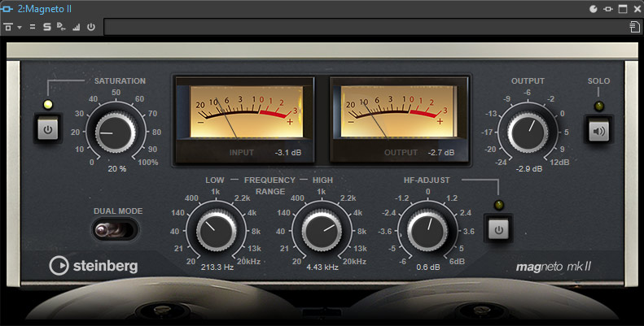Viewport: 644px width, 326px height.
Task: Click the bypass power icon in toolbar
Action: click(91, 28)
